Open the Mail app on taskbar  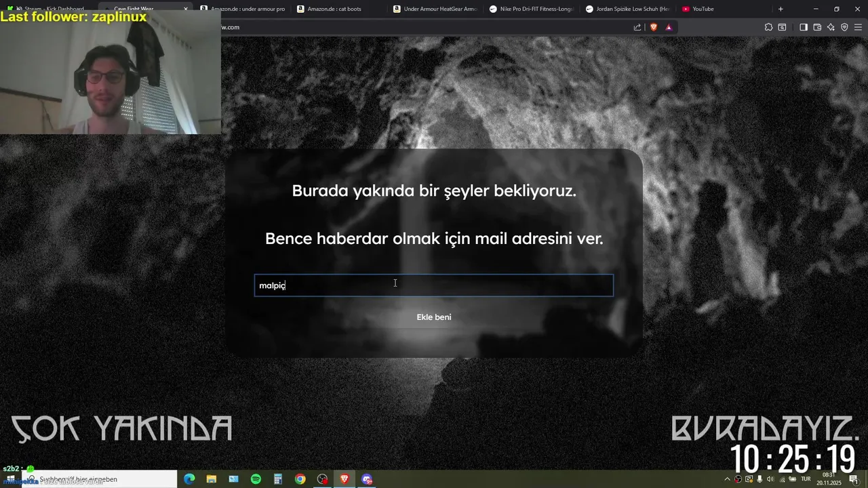(233, 479)
